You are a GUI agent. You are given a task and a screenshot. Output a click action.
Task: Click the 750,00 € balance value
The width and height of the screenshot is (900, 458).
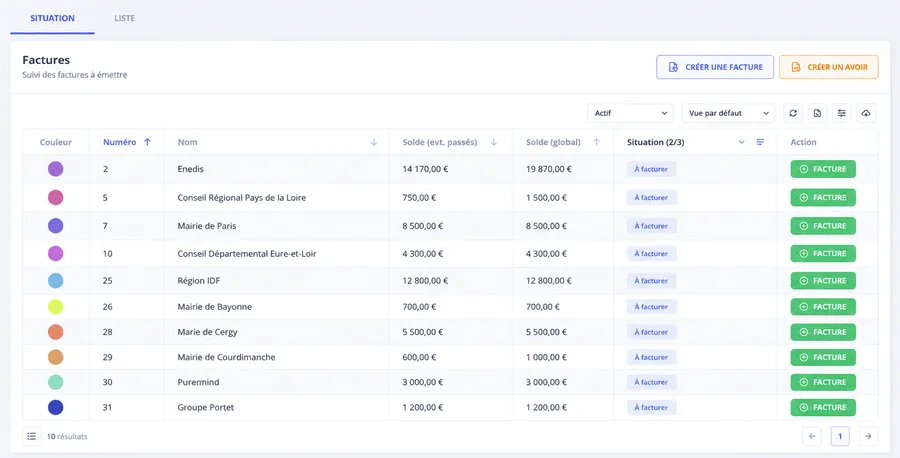point(419,197)
